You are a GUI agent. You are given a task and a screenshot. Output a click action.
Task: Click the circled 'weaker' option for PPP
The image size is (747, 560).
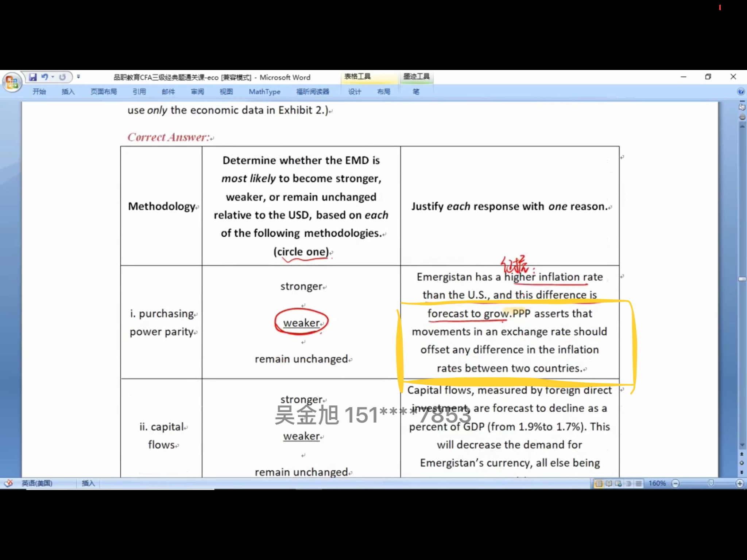pyautogui.click(x=302, y=323)
